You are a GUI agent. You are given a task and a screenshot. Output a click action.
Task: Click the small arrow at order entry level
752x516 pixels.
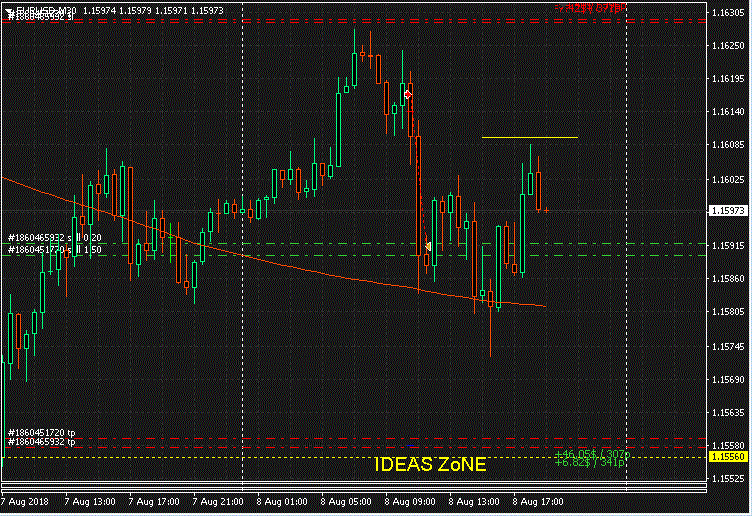[x=428, y=246]
